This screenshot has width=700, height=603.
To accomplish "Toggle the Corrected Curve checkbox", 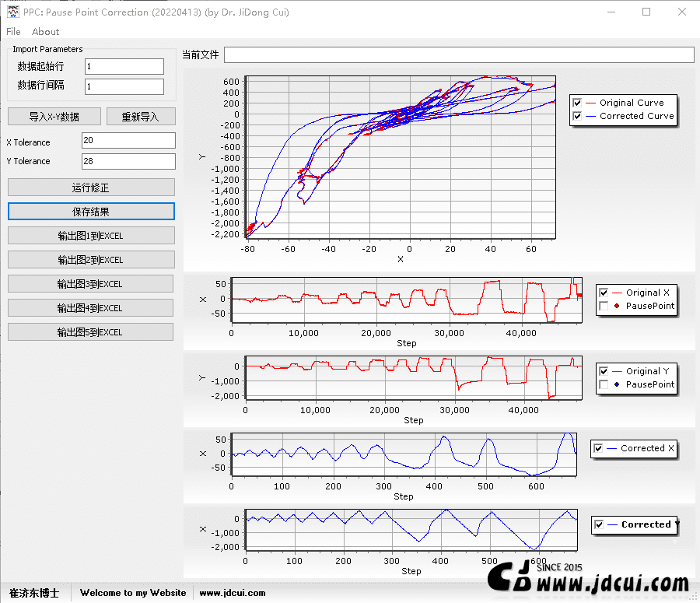I will pos(577,116).
